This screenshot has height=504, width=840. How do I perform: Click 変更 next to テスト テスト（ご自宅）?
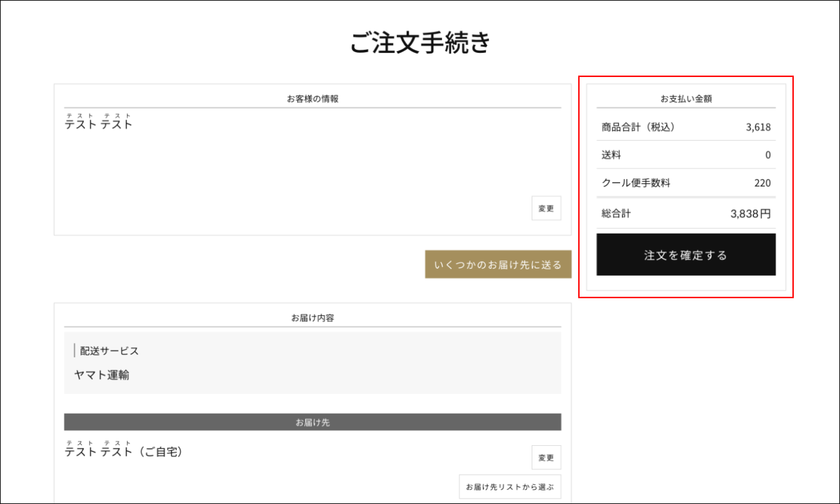click(x=546, y=457)
